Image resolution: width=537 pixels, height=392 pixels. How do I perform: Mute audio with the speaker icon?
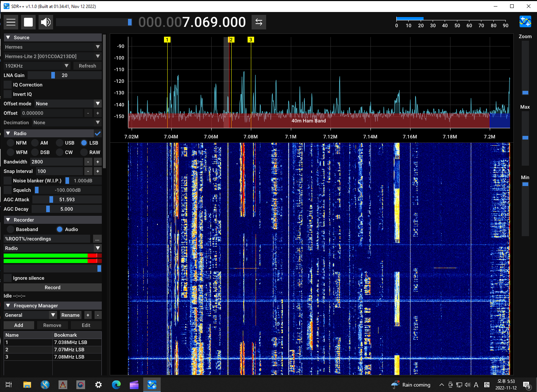[45, 22]
